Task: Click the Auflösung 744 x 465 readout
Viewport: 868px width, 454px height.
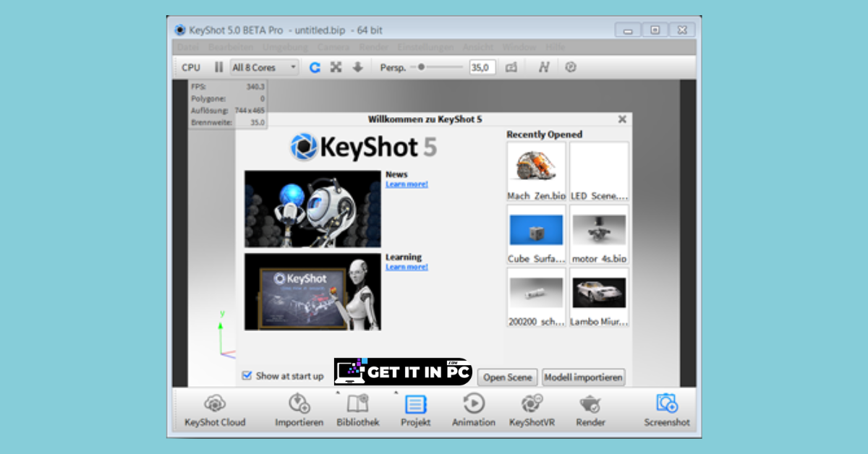Action: 227,111
